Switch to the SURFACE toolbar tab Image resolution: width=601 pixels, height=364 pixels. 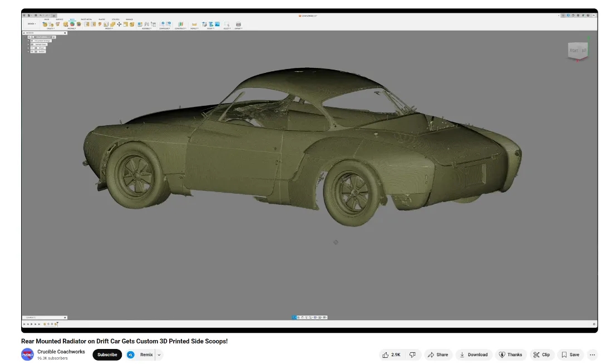[x=60, y=19]
